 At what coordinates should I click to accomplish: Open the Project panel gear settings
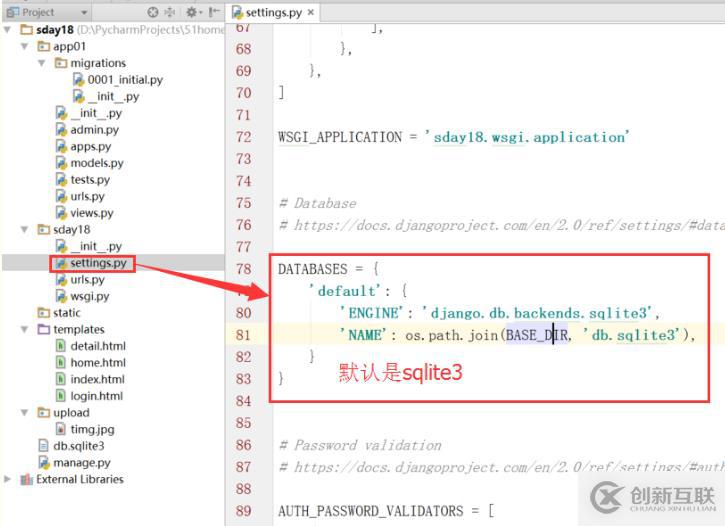pyautogui.click(x=191, y=12)
